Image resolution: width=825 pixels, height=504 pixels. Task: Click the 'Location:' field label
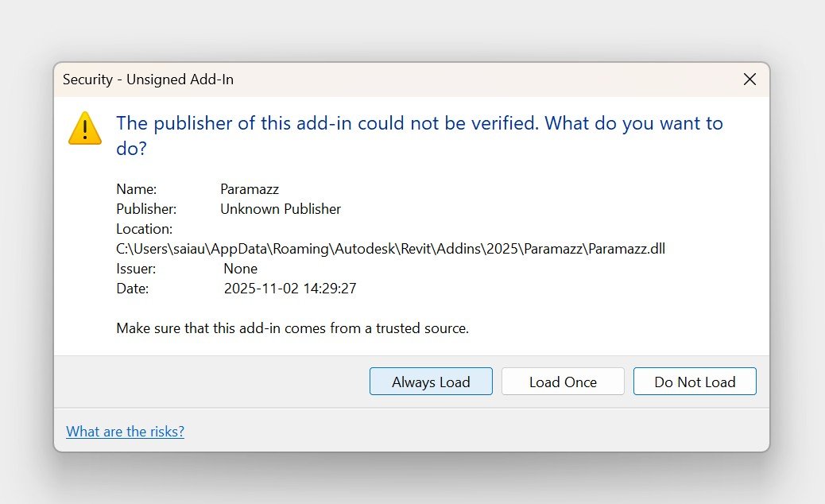144,229
